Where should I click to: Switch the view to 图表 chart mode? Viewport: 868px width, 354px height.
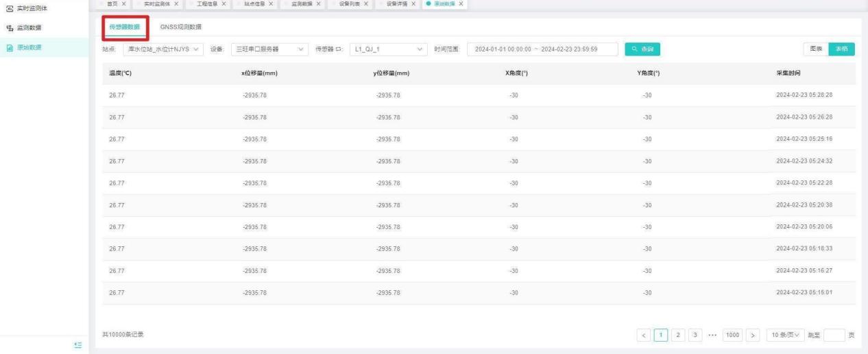click(816, 49)
